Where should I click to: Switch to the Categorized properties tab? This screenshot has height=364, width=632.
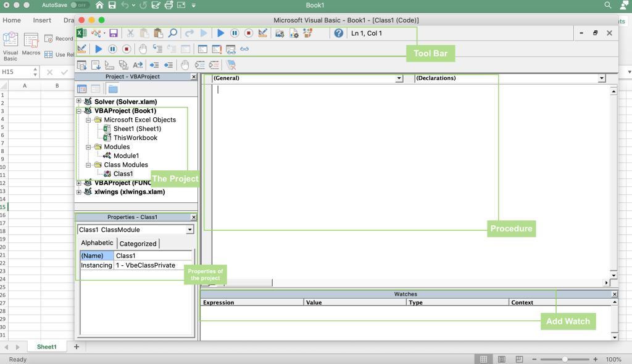pyautogui.click(x=138, y=244)
